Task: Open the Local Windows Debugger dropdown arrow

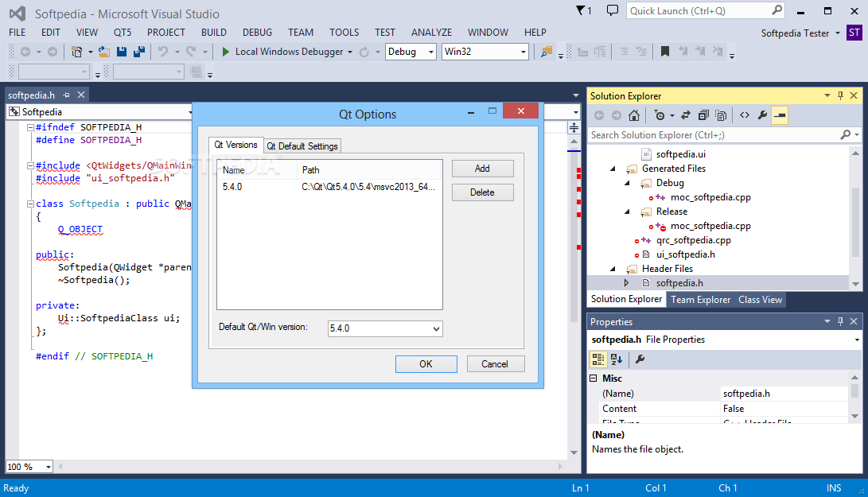Action: 350,52
